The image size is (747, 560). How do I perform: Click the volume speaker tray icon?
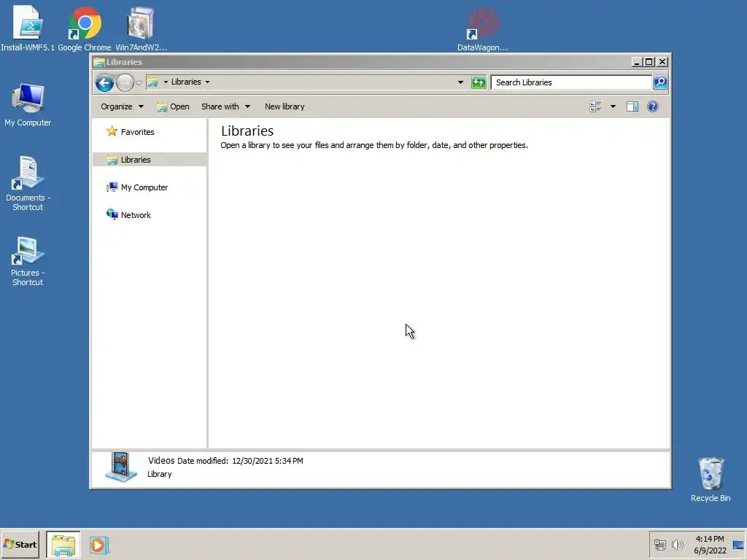pos(678,545)
